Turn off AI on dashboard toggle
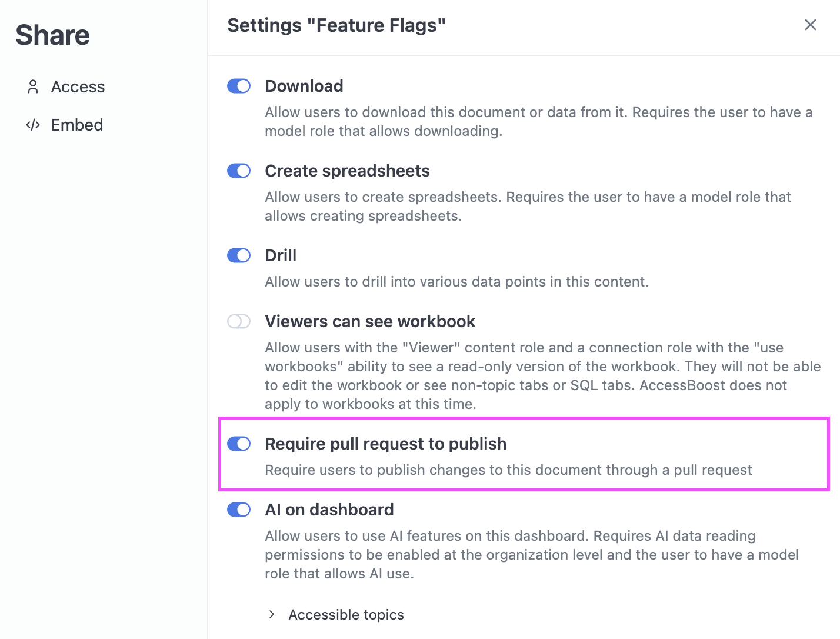Viewport: 840px width, 639px height. pos(239,510)
